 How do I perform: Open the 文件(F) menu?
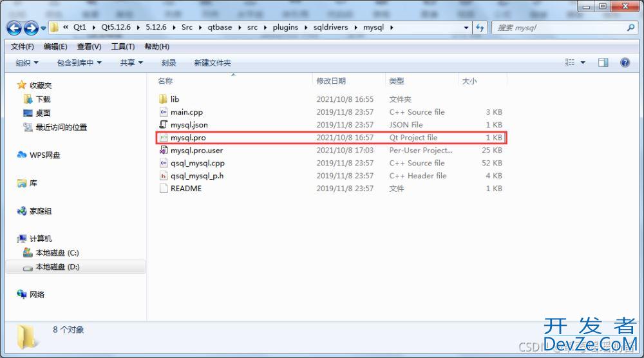(x=22, y=46)
